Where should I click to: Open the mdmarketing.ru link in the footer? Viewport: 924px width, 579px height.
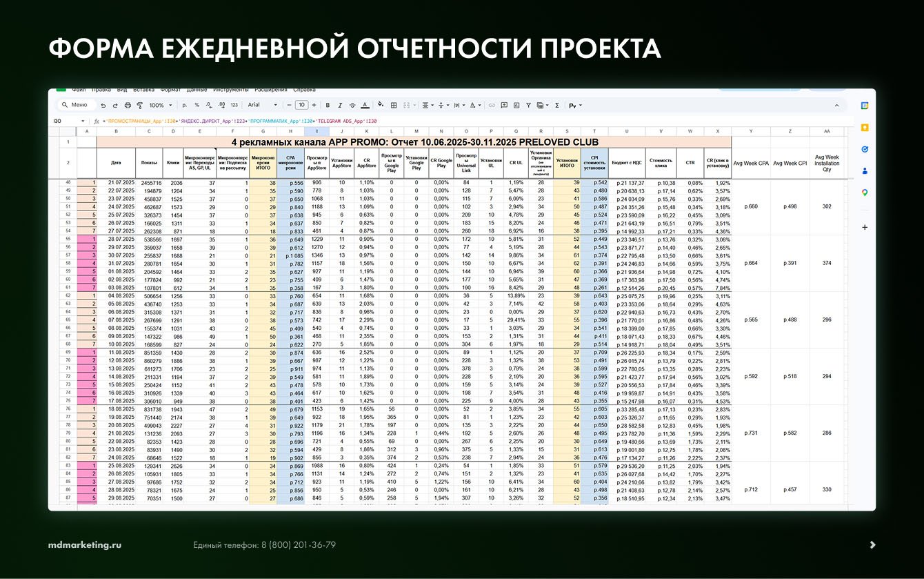pos(85,544)
